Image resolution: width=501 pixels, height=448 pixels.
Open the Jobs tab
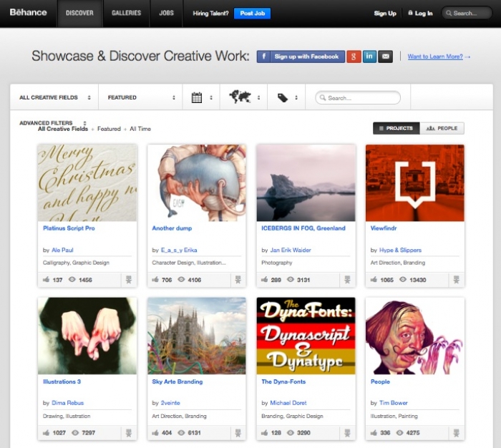(167, 13)
